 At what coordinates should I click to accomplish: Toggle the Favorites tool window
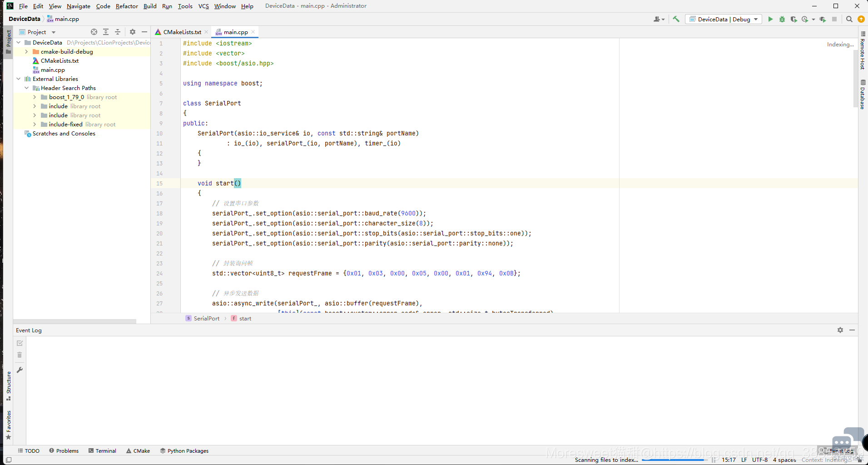(x=9, y=425)
